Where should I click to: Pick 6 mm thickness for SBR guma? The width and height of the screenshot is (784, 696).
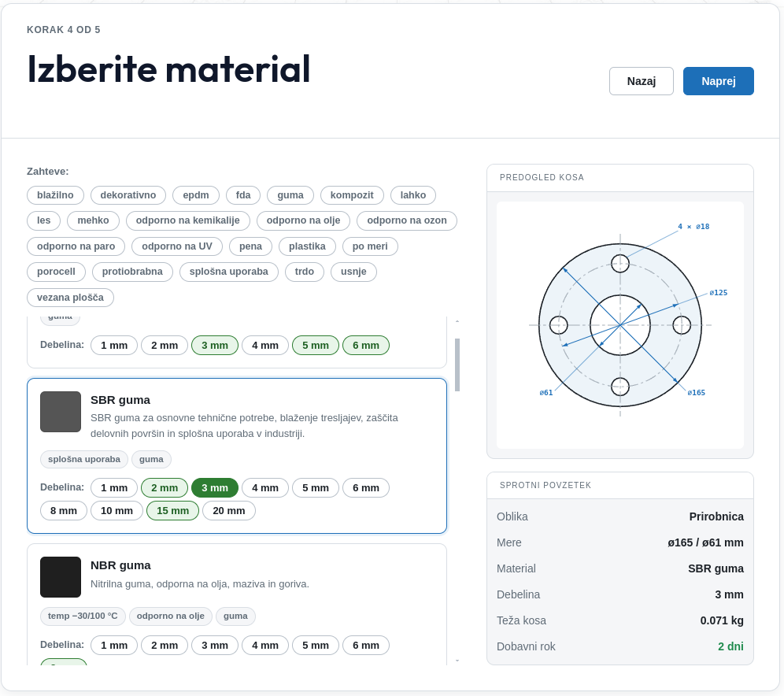tap(366, 487)
